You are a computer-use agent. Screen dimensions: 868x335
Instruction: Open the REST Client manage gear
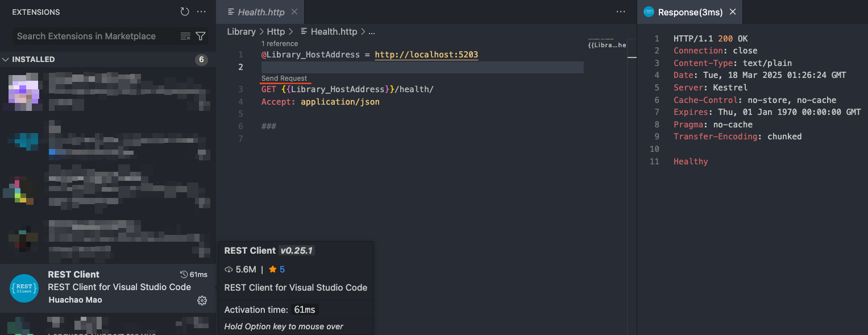(x=202, y=300)
